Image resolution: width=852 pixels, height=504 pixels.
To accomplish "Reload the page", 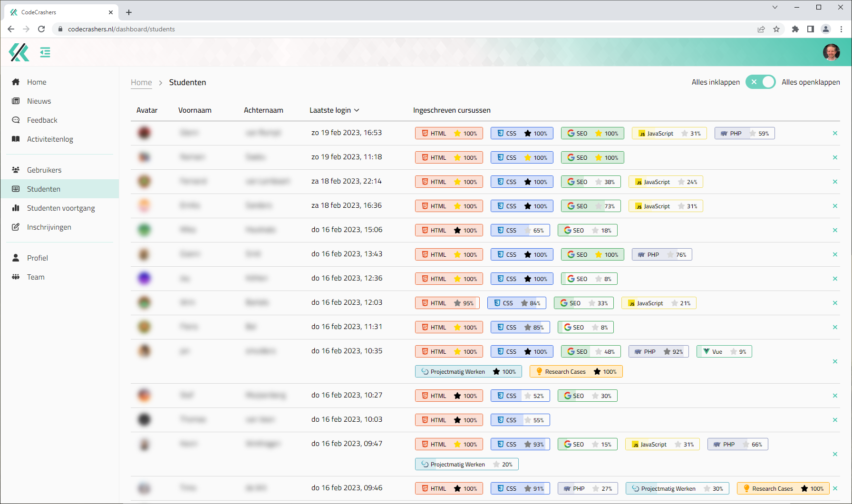I will pos(41,29).
